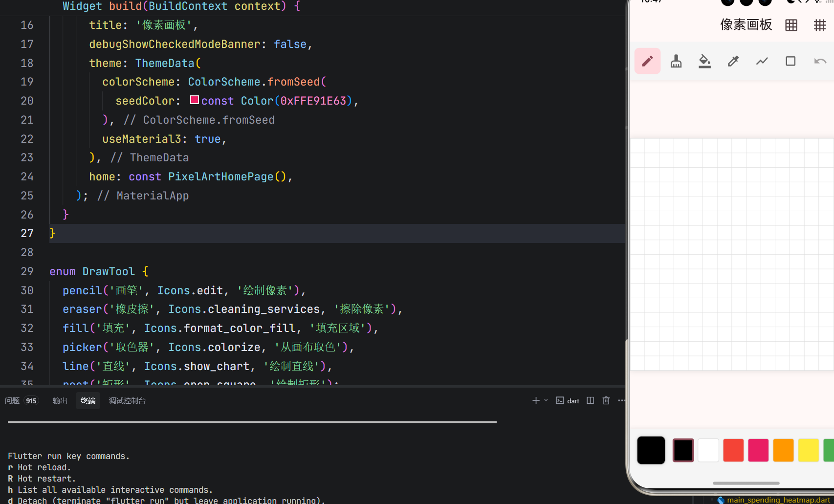Tap the large current color preview

pos(651,450)
